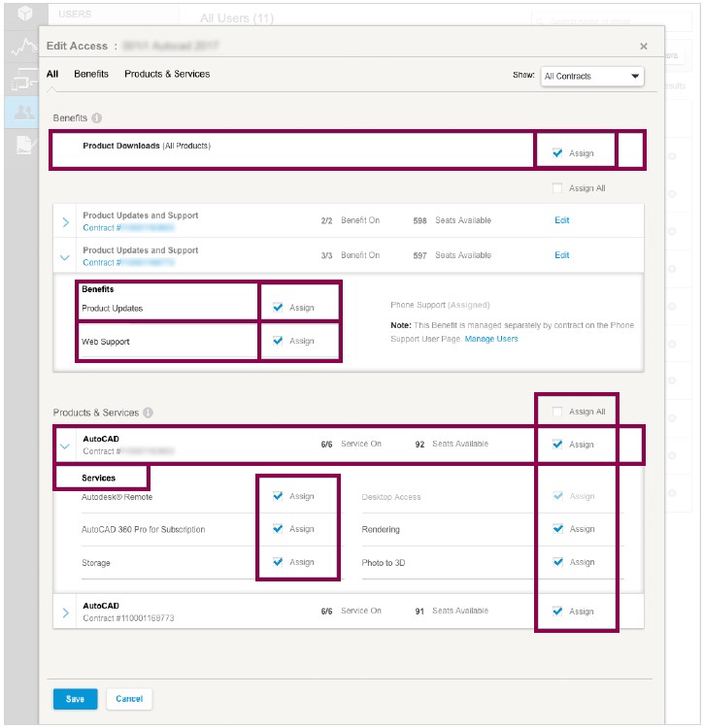Check Assign All under Benefits
Screen dimensions: 704x728
[557, 188]
